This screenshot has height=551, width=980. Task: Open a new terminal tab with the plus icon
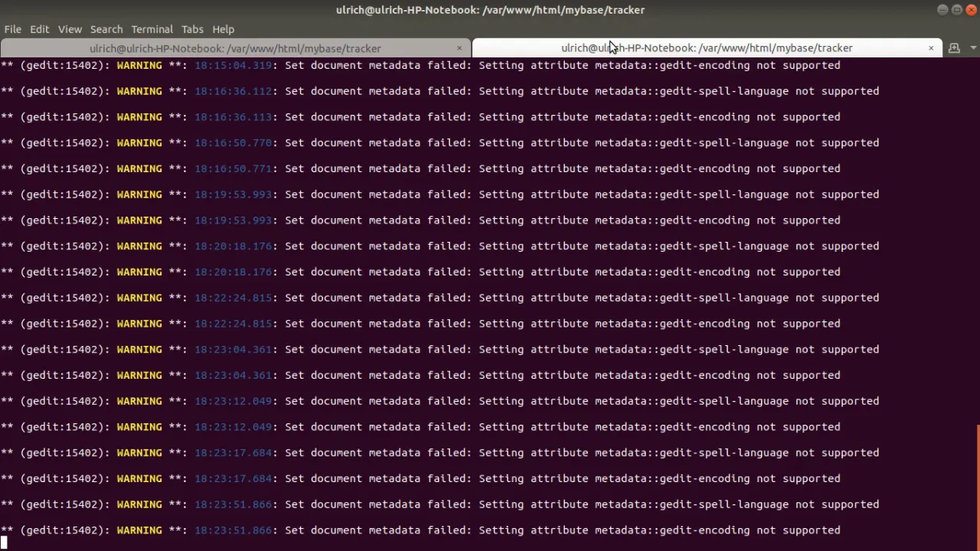(954, 48)
